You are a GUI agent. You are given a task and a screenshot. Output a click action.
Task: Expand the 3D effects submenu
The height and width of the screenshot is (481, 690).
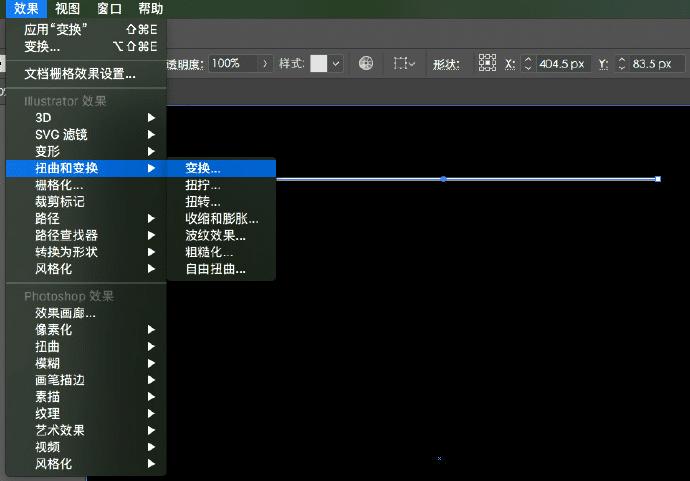(86, 117)
